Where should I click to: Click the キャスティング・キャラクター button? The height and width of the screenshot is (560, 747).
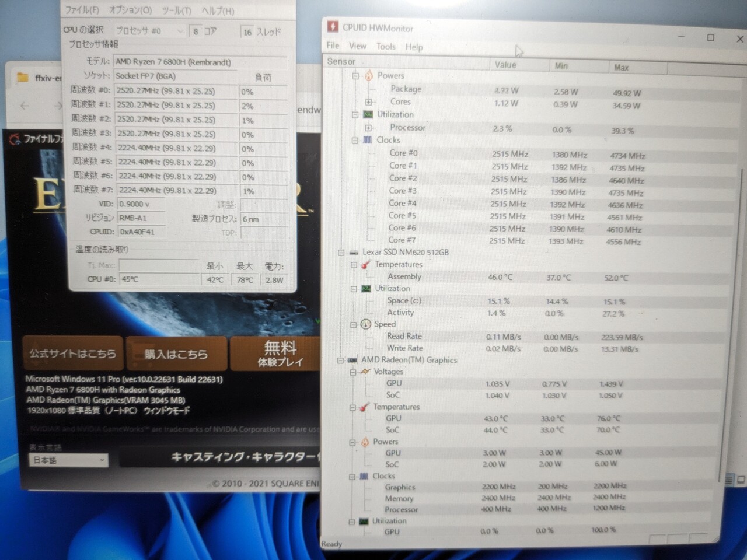coord(220,457)
